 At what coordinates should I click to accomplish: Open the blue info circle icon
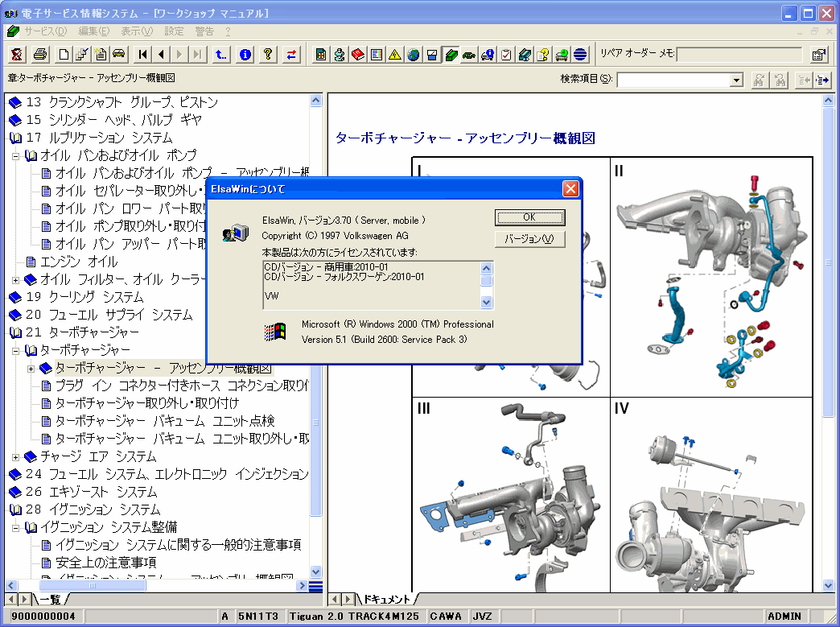coord(245,54)
